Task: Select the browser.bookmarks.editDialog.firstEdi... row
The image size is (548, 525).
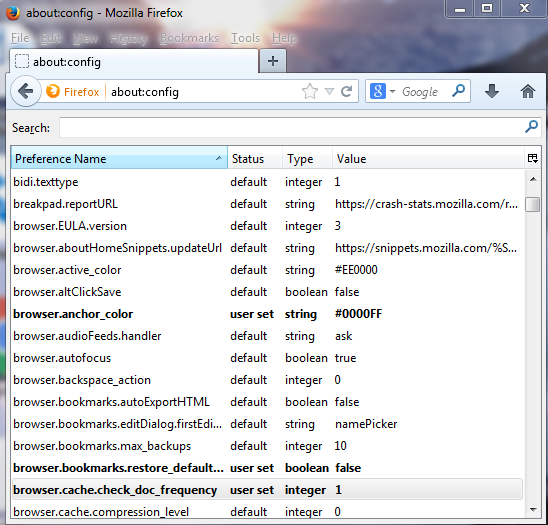Action: (267, 424)
